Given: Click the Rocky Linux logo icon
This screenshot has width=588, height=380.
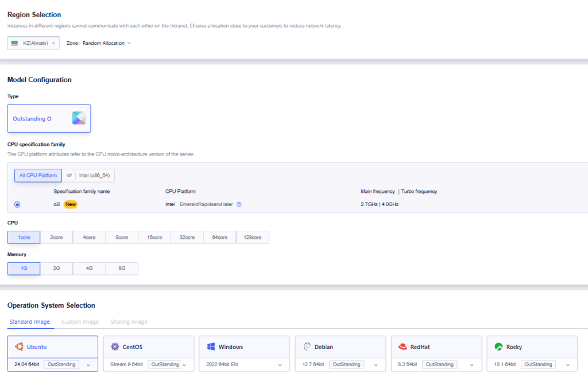Looking at the screenshot, I should (498, 347).
